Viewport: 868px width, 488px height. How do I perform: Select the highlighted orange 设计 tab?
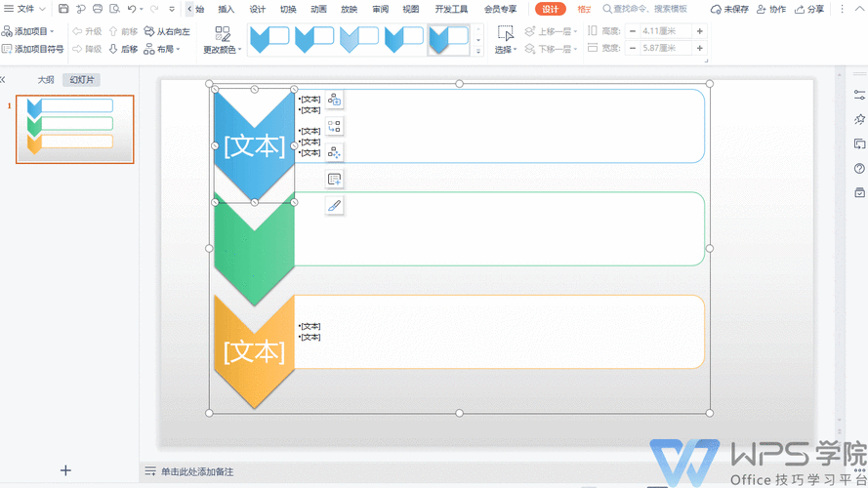(551, 10)
